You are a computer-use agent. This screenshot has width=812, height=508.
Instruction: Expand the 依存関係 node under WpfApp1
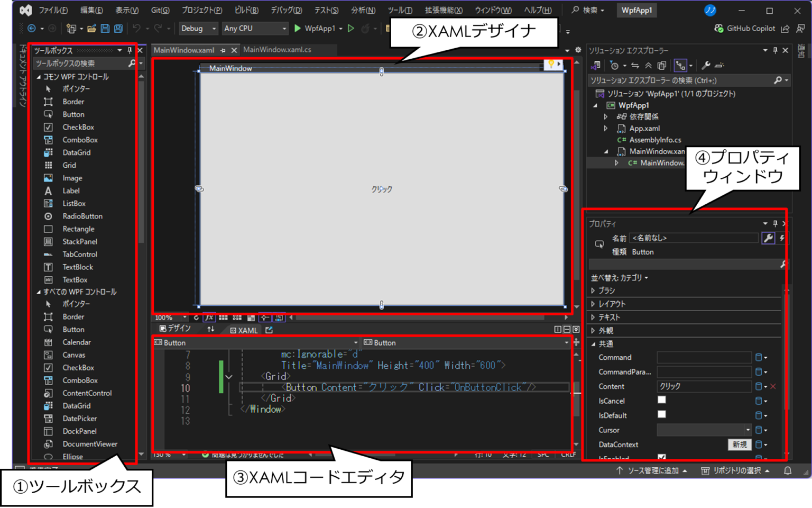tap(605, 116)
